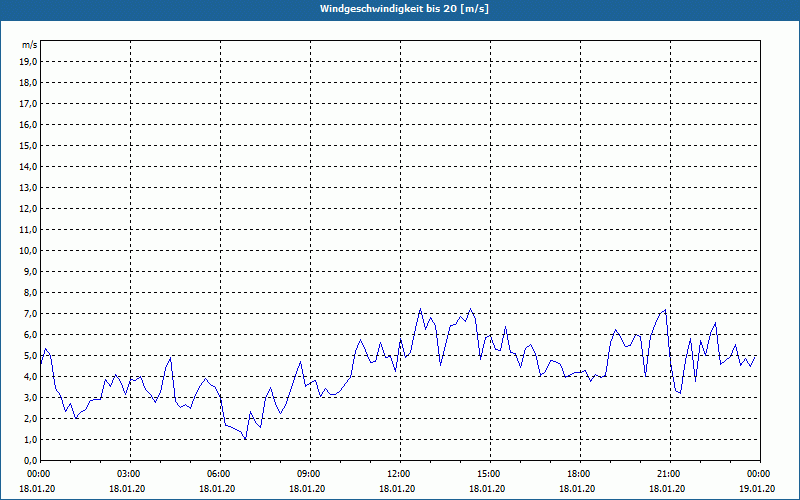The image size is (800, 500).
Task: Click the 18,0 y-axis label
Action: pos(28,83)
